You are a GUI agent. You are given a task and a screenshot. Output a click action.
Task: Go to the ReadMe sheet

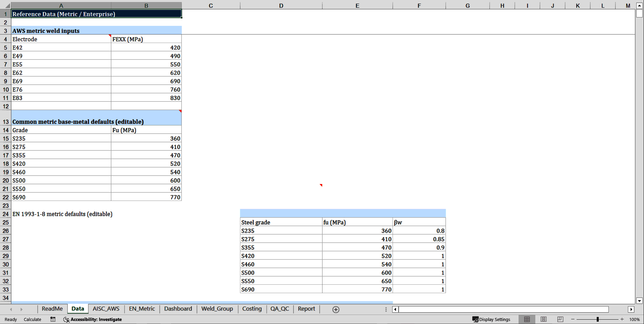point(52,309)
